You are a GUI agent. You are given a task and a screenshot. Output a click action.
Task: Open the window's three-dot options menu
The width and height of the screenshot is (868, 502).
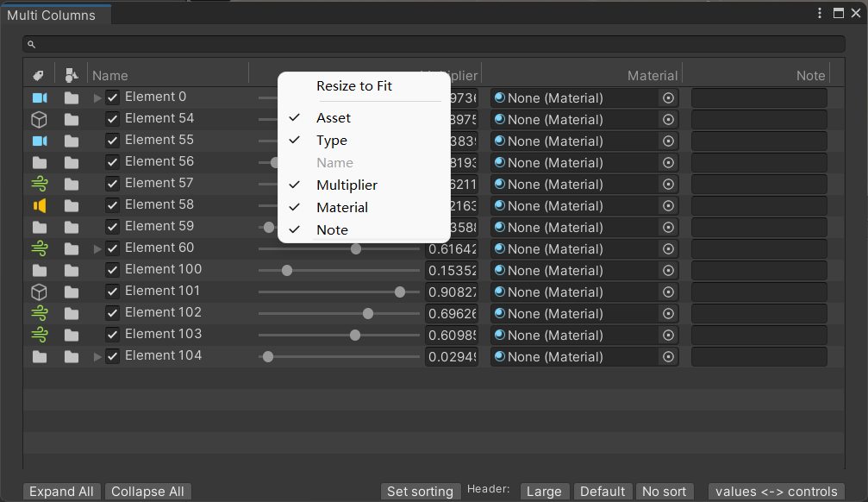[820, 13]
